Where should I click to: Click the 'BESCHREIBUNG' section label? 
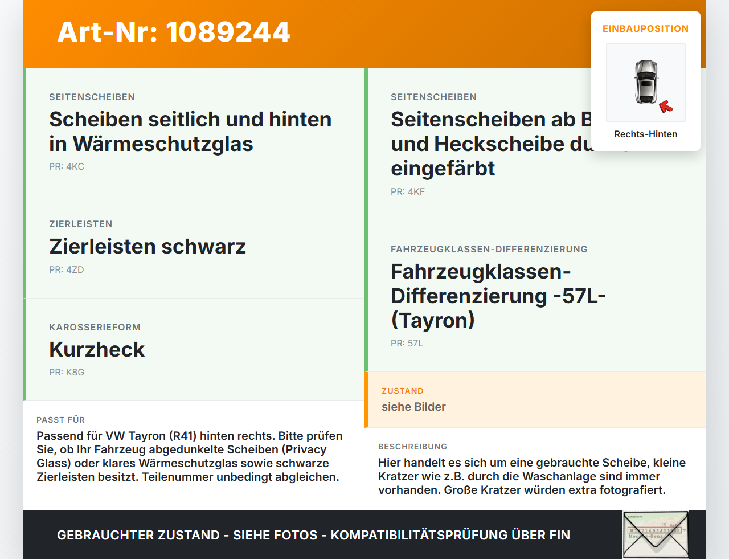[x=413, y=447]
